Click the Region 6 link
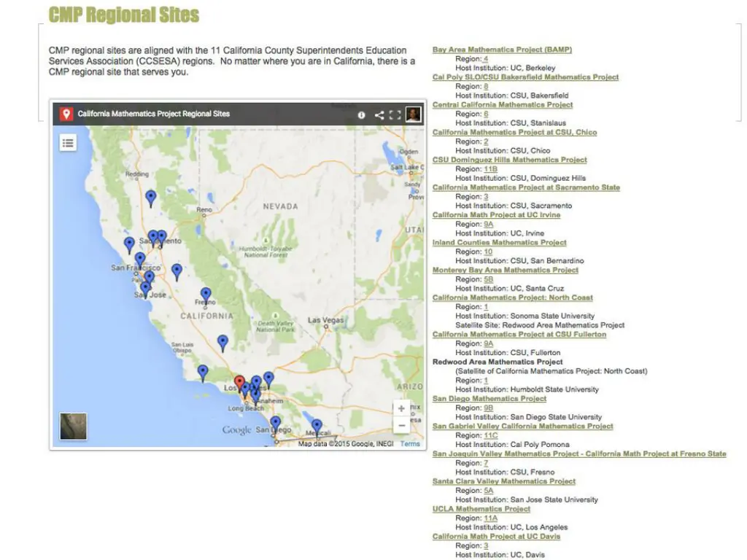The image size is (747, 560). click(x=485, y=114)
